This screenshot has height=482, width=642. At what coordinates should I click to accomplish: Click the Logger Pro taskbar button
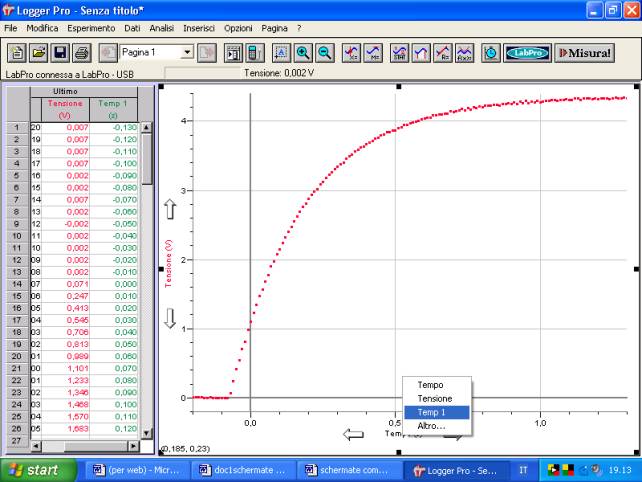456,470
